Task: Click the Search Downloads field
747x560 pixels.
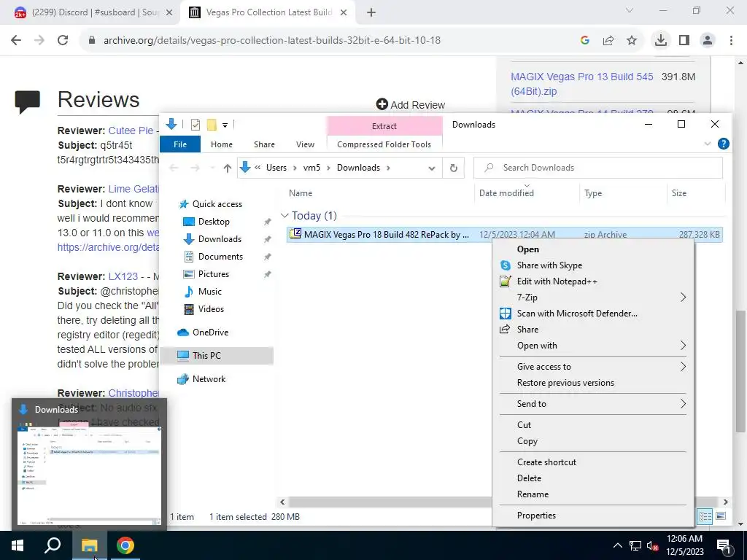Action: (x=598, y=168)
